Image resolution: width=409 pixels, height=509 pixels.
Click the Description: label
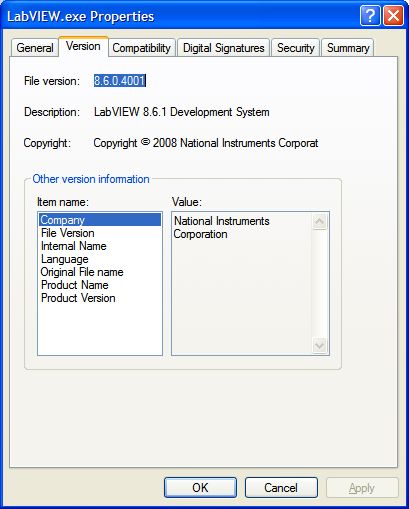click(52, 112)
